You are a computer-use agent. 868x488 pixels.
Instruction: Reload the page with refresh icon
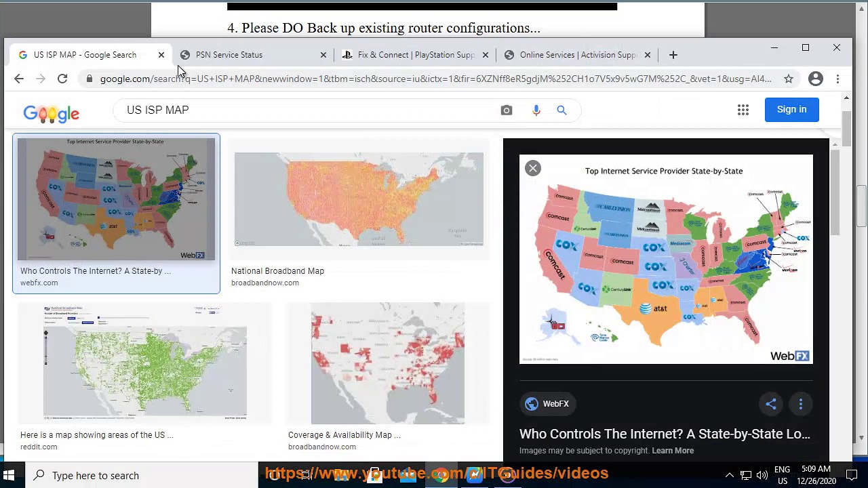pos(62,79)
